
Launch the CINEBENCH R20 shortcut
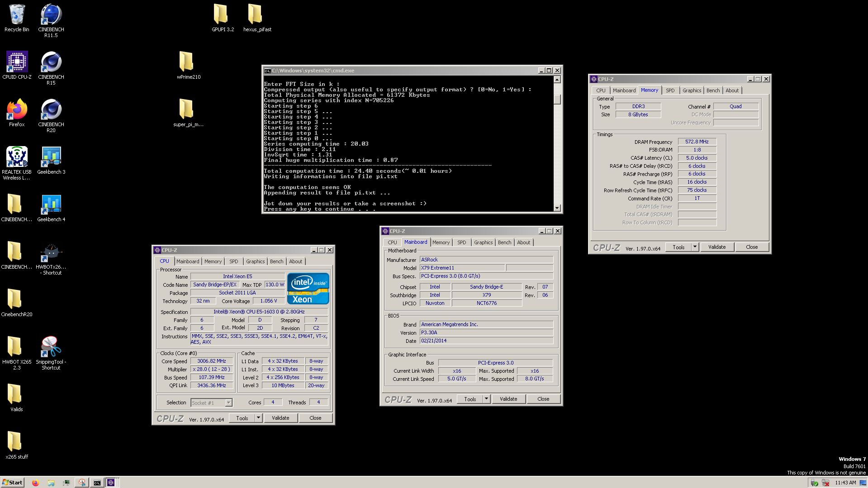(x=51, y=115)
